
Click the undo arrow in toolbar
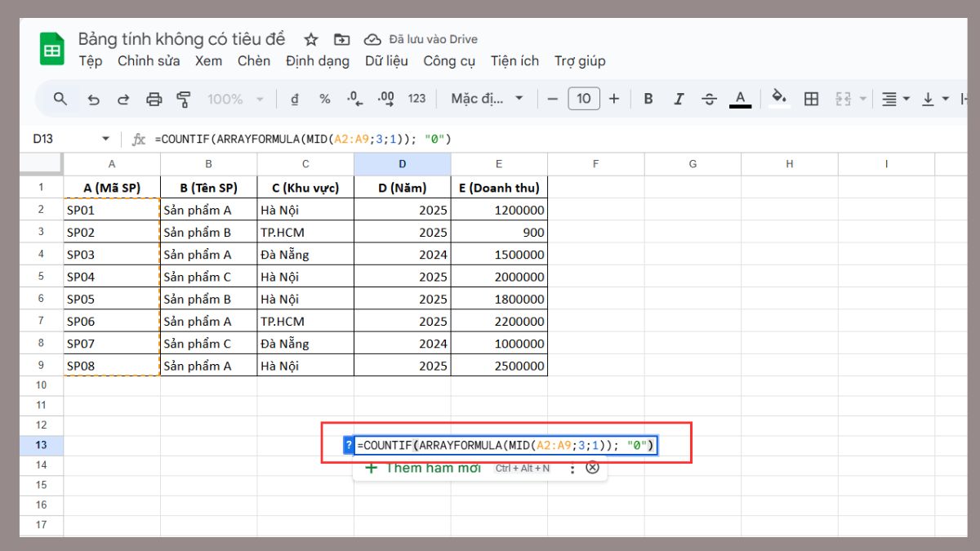[x=93, y=99]
